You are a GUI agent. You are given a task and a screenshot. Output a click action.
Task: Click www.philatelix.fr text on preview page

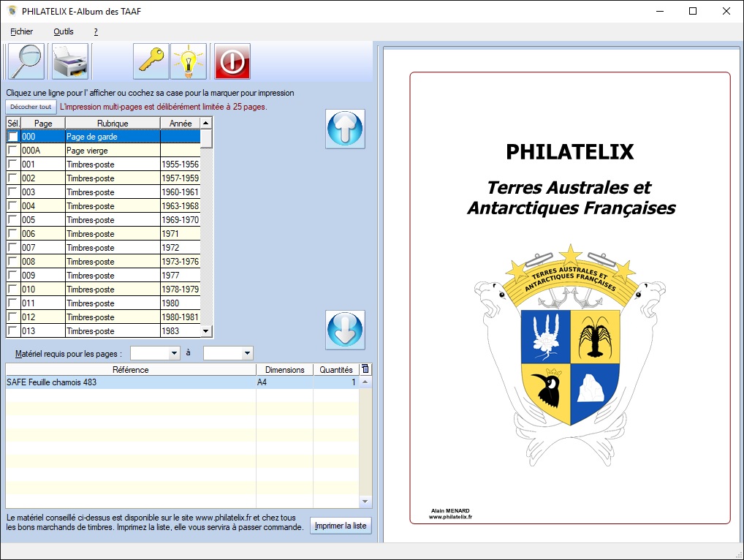click(x=450, y=517)
